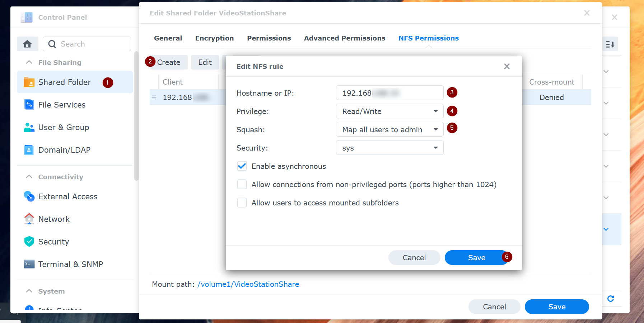Screen dimensions: 644x323
Task: Click the Shared Folder icon in sidebar
Action: point(29,82)
